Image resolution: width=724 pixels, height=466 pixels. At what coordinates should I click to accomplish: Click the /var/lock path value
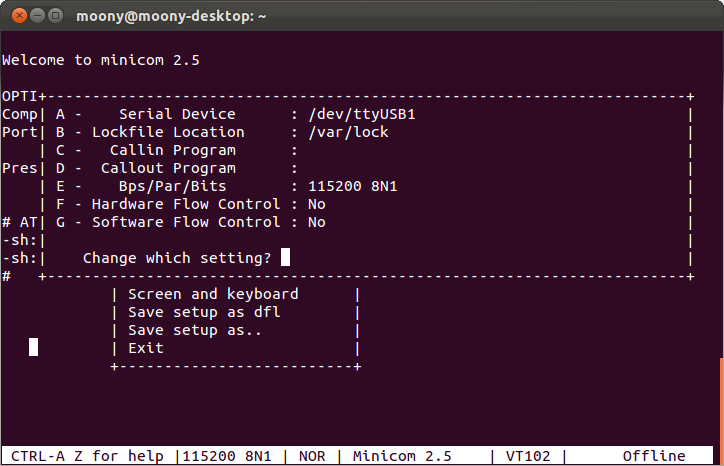click(348, 132)
